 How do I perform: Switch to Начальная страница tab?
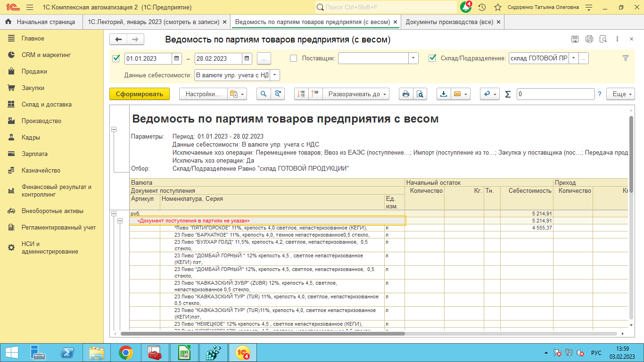coord(41,22)
